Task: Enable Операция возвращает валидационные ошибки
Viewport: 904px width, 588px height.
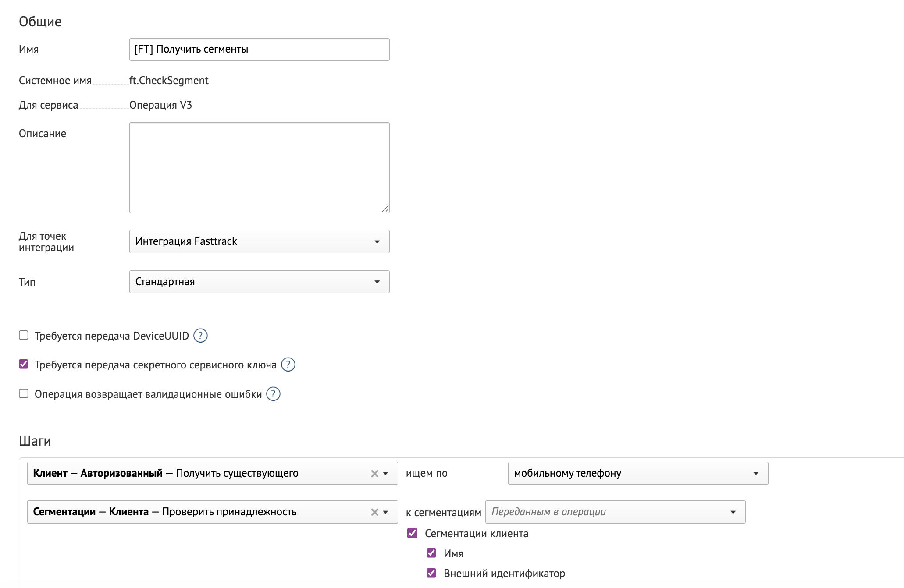Action: (x=23, y=393)
